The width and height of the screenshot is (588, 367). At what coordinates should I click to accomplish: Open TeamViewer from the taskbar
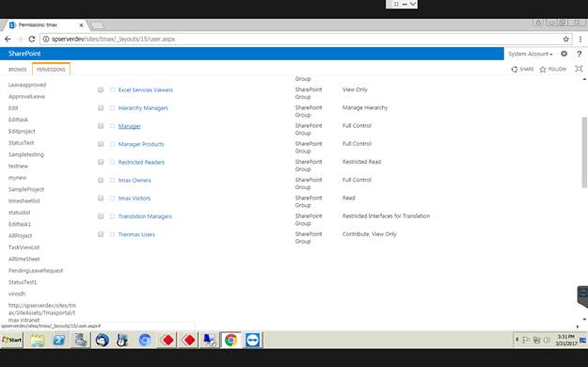coord(253,341)
